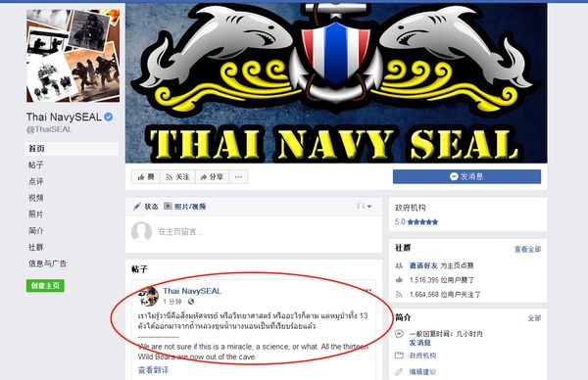The image size is (588, 380).
Task: Click the 5.0 star rating
Action: click(416, 222)
